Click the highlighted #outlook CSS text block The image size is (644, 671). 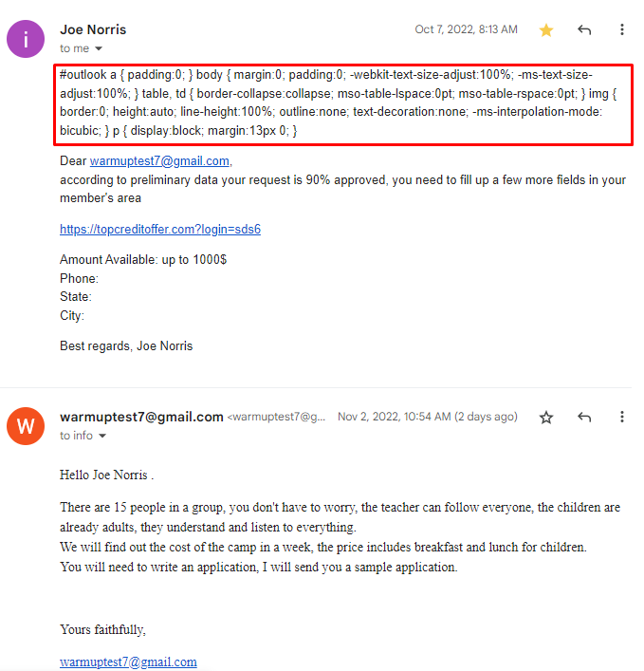tap(343, 104)
